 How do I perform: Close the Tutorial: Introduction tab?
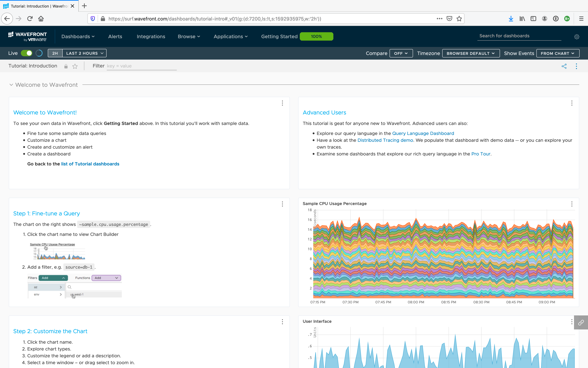(72, 6)
